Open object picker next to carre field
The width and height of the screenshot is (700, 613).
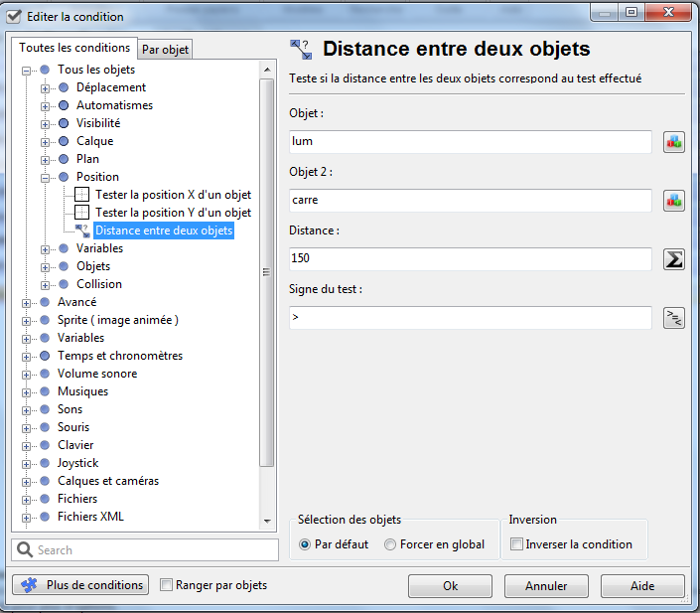point(674,201)
